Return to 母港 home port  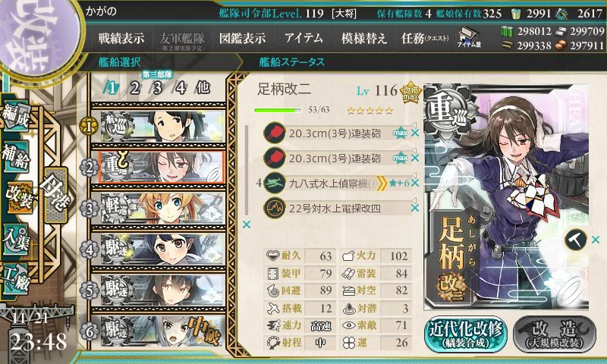tap(55, 195)
